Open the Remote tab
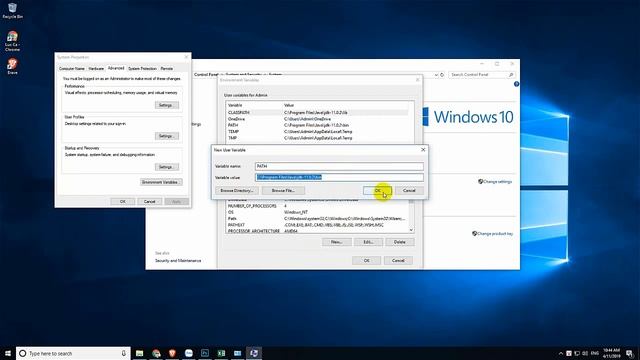Image resolution: width=640 pixels, height=360 pixels. click(x=167, y=69)
